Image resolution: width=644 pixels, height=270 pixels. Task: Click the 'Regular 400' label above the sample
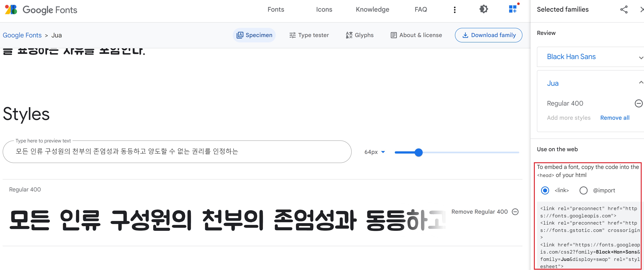(x=25, y=190)
